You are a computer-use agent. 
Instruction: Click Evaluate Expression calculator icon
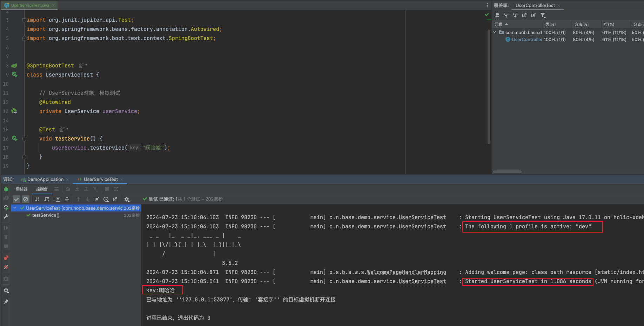pyautogui.click(x=107, y=189)
